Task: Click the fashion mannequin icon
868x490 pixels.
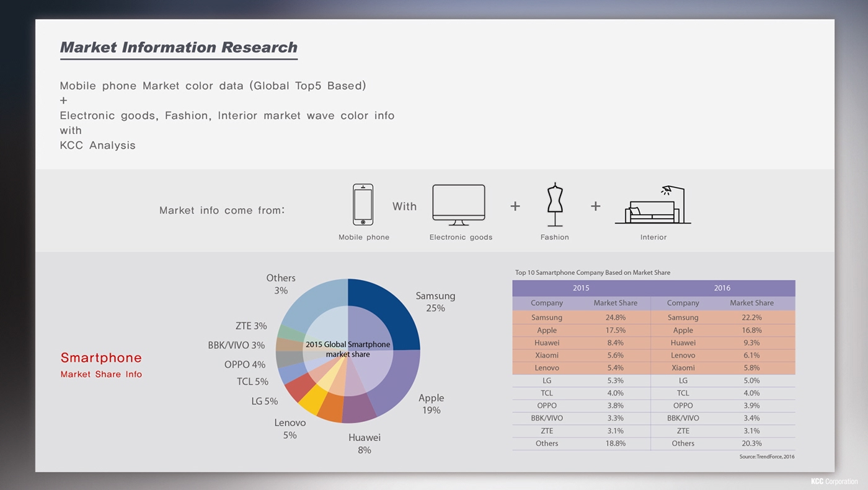Action: click(x=554, y=204)
